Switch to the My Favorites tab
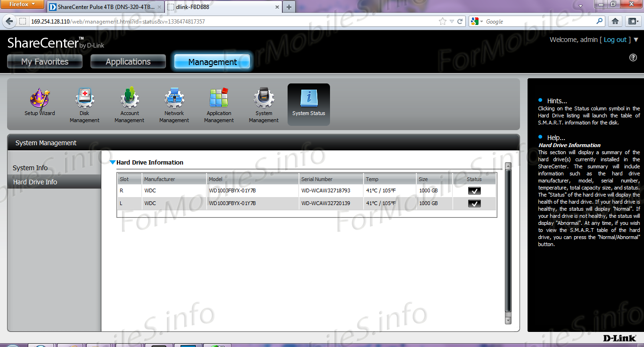 pos(45,62)
